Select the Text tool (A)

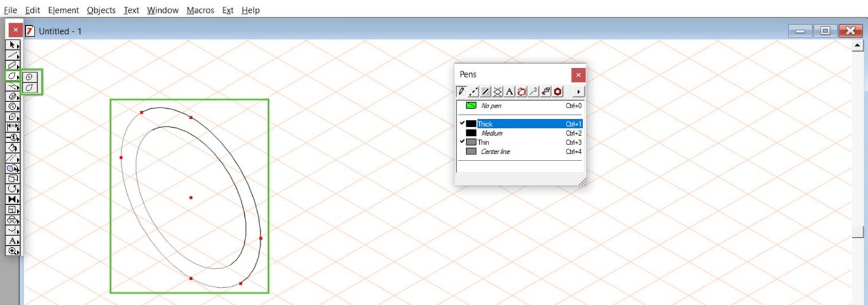[13, 240]
